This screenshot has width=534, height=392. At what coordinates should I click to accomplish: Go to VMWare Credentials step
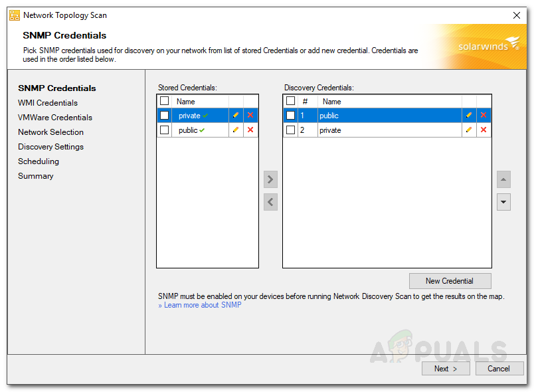pyautogui.click(x=55, y=118)
